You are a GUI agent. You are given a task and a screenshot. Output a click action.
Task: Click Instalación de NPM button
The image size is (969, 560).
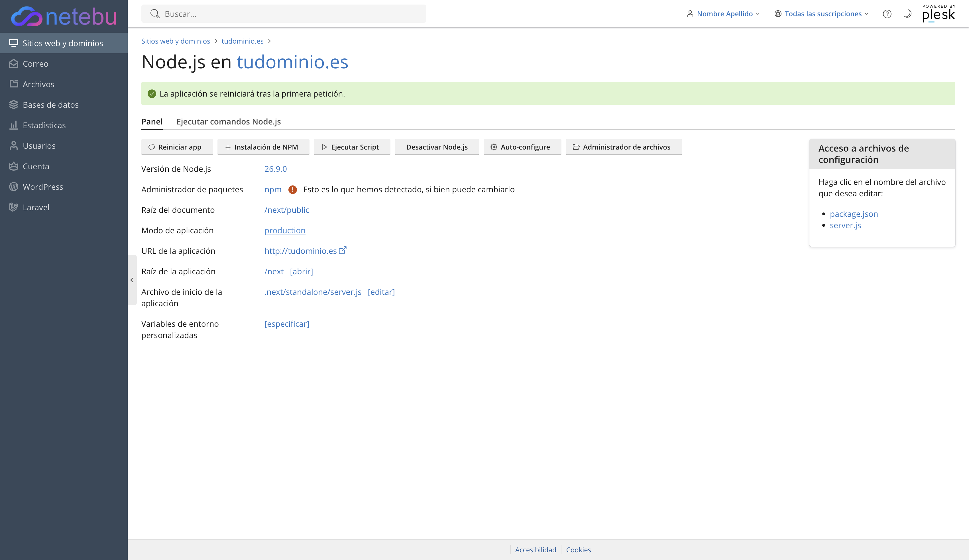[x=263, y=147]
